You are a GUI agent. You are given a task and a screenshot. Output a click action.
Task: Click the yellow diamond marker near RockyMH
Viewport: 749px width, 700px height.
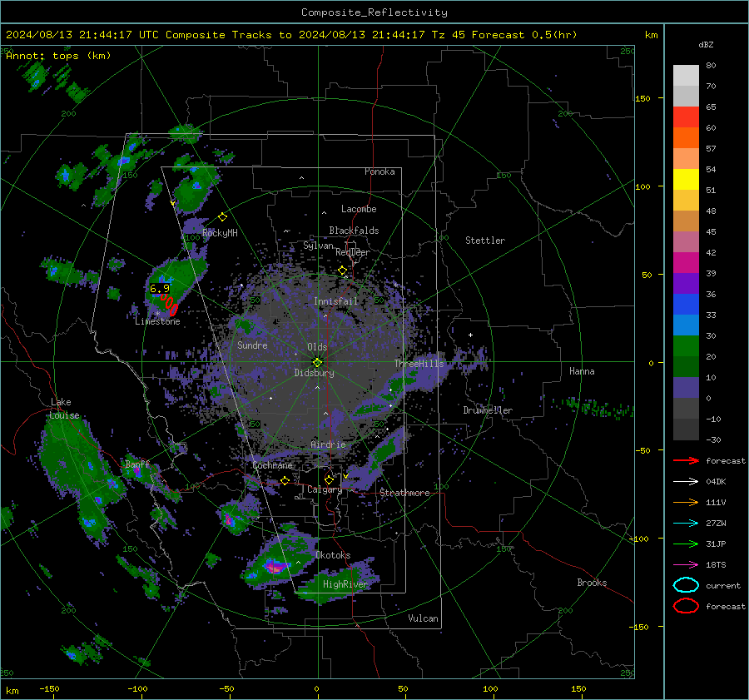(x=222, y=217)
